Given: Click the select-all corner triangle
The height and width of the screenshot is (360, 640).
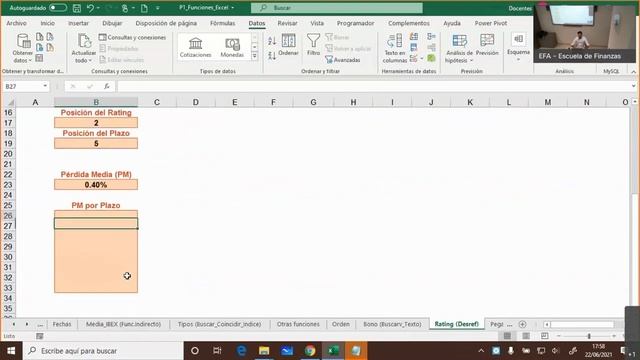Looking at the screenshot, I should tap(10, 102).
